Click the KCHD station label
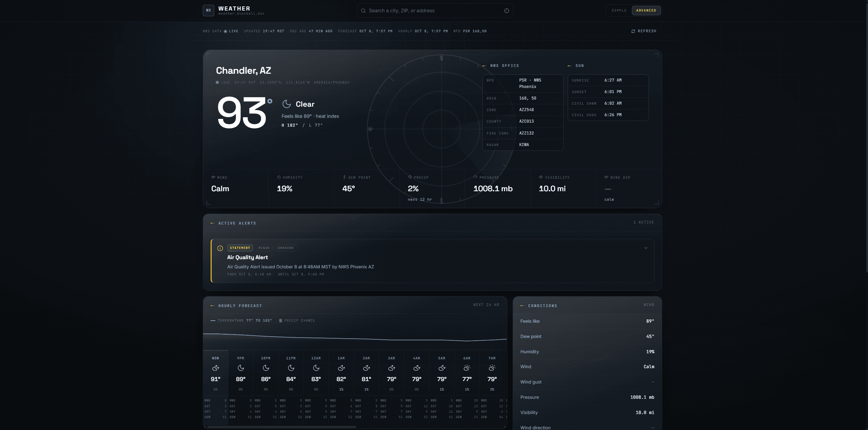Image resolution: width=868 pixels, height=430 pixels. point(649,305)
